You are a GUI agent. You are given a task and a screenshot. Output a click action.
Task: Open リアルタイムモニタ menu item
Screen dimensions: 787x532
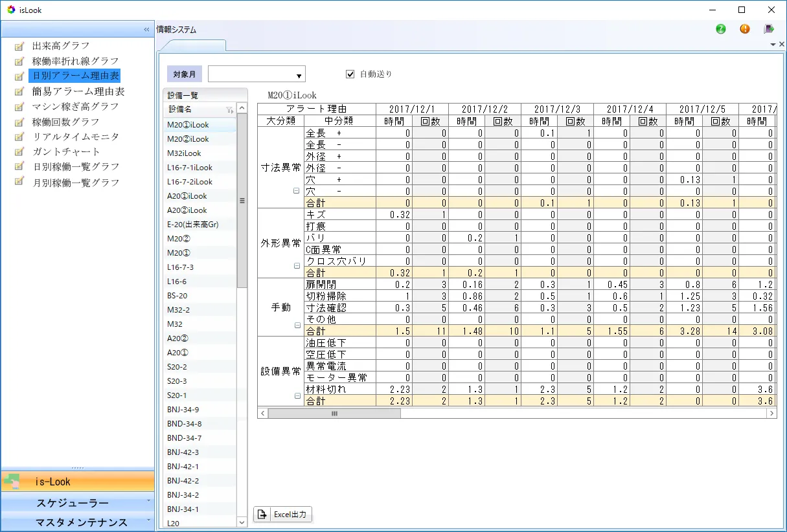(75, 137)
